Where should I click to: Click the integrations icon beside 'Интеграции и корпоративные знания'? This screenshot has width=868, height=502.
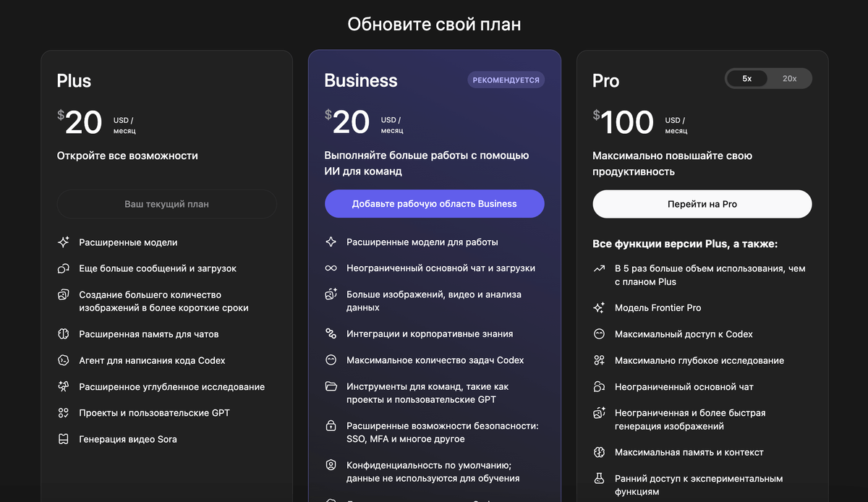point(331,333)
